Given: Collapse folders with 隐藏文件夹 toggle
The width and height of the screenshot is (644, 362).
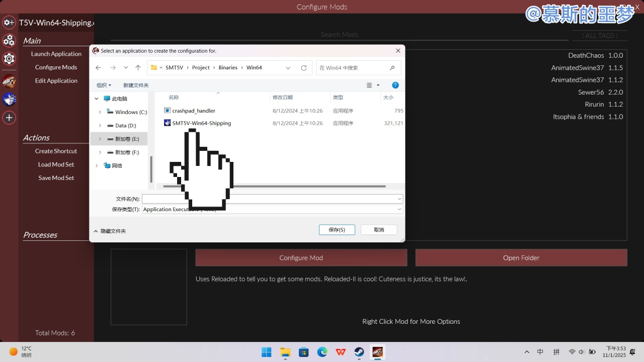Looking at the screenshot, I should pos(110,231).
